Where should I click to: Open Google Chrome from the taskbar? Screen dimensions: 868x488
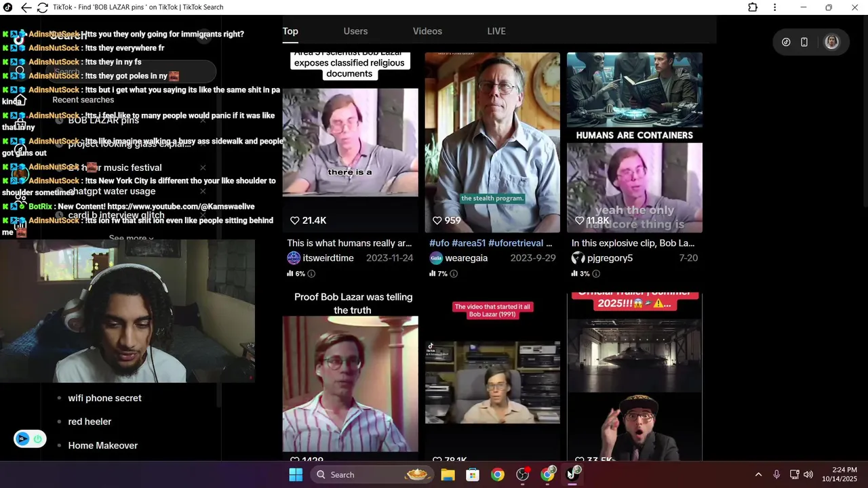pos(498,474)
